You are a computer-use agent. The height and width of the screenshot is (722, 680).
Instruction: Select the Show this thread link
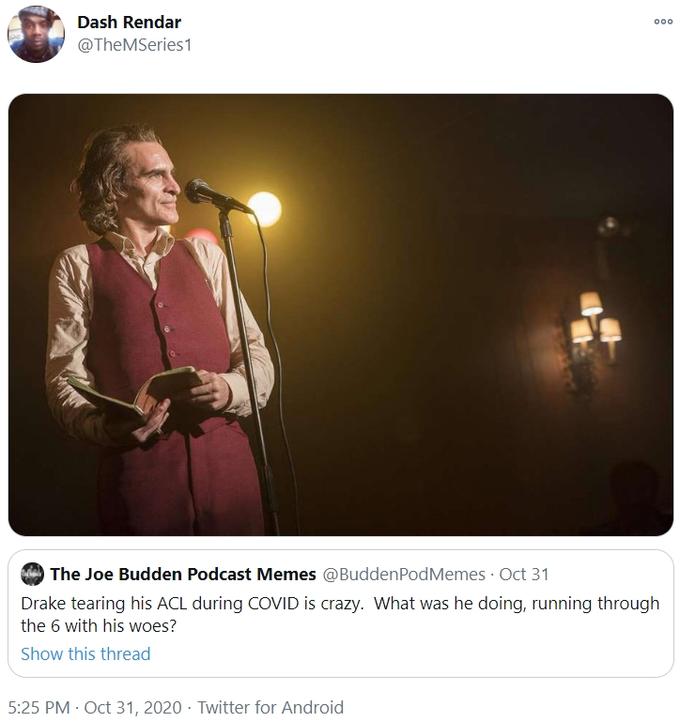pyautogui.click(x=86, y=654)
